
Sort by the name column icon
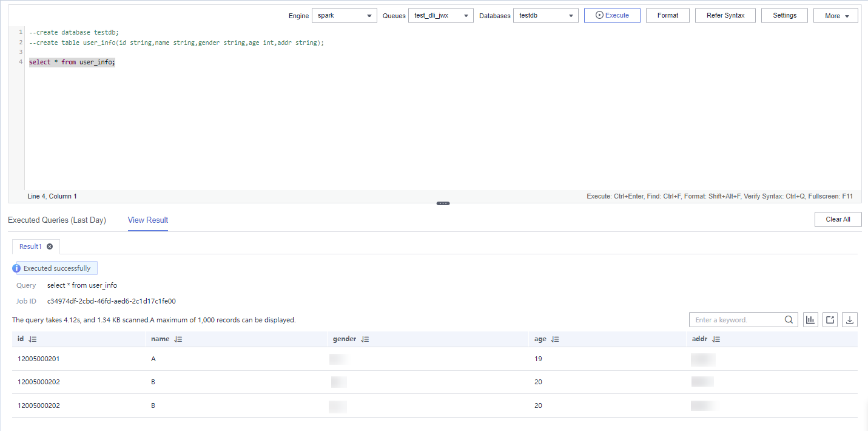(x=178, y=339)
